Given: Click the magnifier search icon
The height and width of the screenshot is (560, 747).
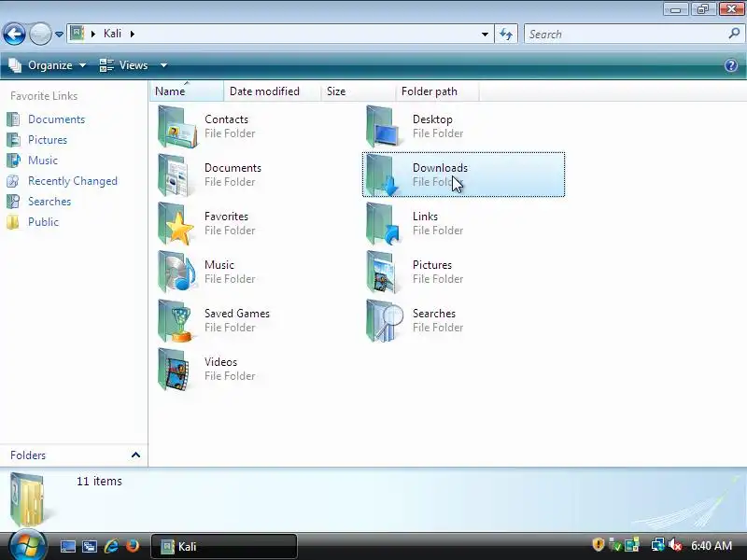Looking at the screenshot, I should pyautogui.click(x=734, y=34).
